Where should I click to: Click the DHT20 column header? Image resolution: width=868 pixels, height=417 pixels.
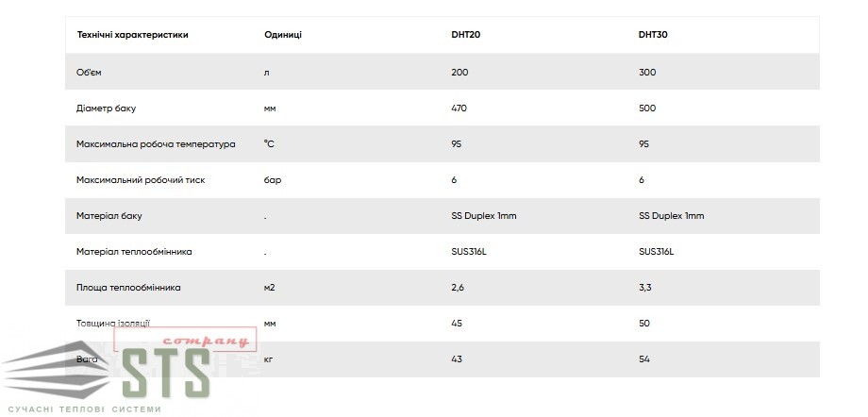click(465, 34)
